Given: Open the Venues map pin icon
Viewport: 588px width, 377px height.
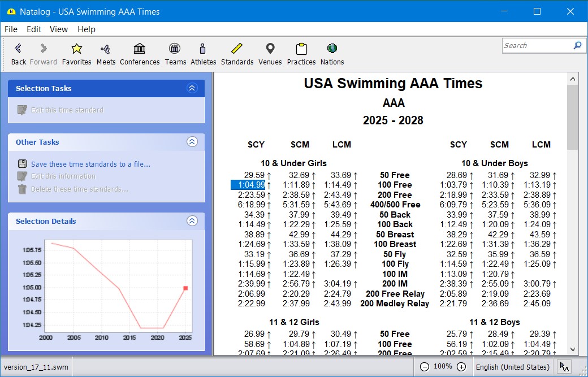Looking at the screenshot, I should [270, 49].
